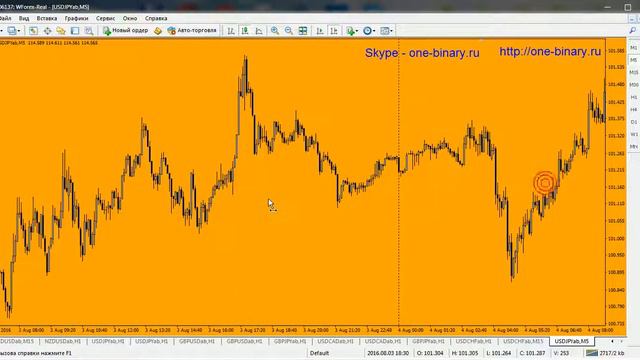The height and width of the screenshot is (360, 640).
Task: Select the USDJPYab,M5 chart tab
Action: 571,341
